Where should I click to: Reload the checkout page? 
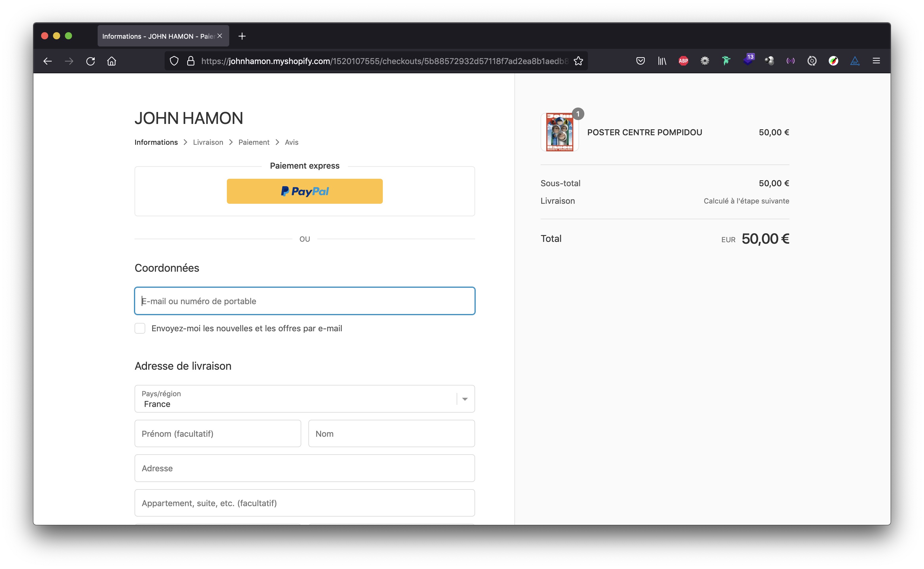coord(90,61)
